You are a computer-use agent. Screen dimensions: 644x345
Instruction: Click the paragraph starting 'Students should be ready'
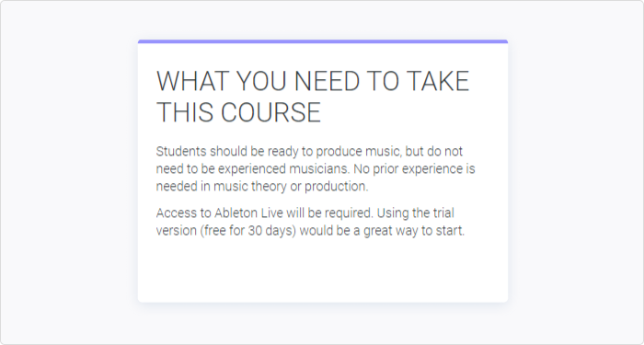[x=316, y=168]
